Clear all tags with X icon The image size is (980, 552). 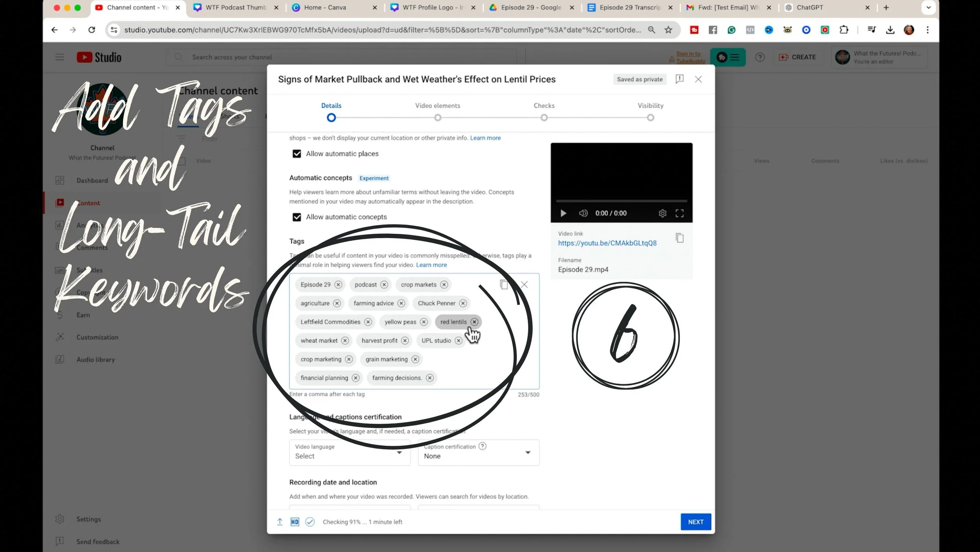(x=524, y=284)
